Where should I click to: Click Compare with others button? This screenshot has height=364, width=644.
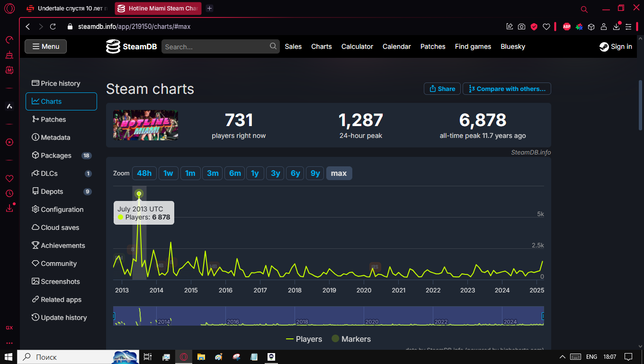pos(507,89)
